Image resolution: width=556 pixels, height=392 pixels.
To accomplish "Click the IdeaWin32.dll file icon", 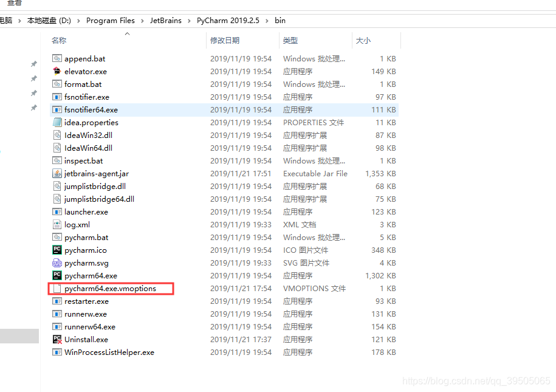I will pos(57,135).
